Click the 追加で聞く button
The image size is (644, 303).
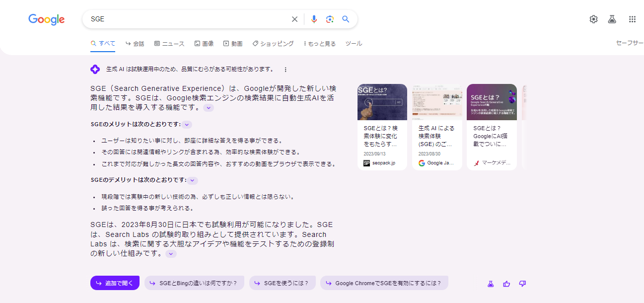pos(115,283)
